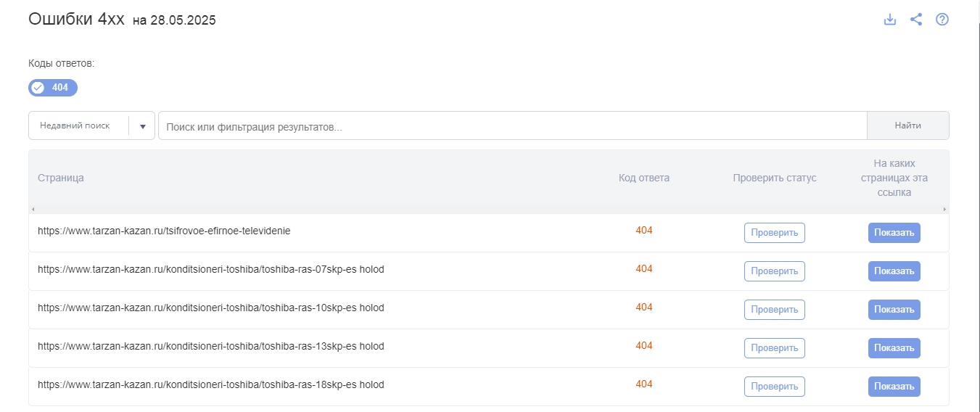The height and width of the screenshot is (412, 980).
Task: Click 'Проверить' for tsifrovoe-efirnoe-televidenie row
Action: (x=775, y=233)
